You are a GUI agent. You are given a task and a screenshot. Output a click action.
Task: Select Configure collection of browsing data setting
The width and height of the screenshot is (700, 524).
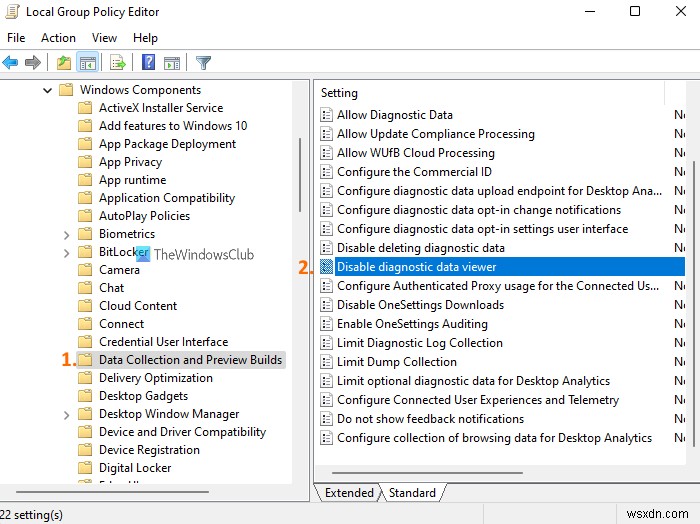click(x=494, y=438)
